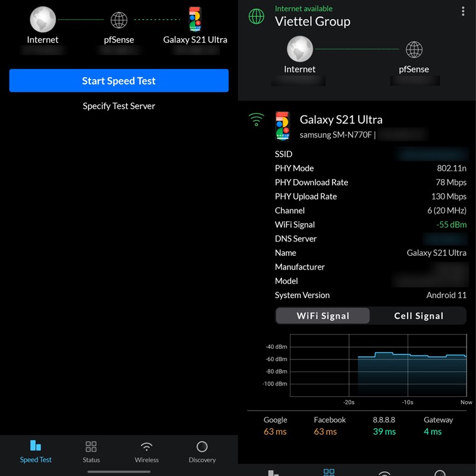The width and height of the screenshot is (476, 476).
Task: Tap the green Internet available globe icon
Action: click(256, 16)
